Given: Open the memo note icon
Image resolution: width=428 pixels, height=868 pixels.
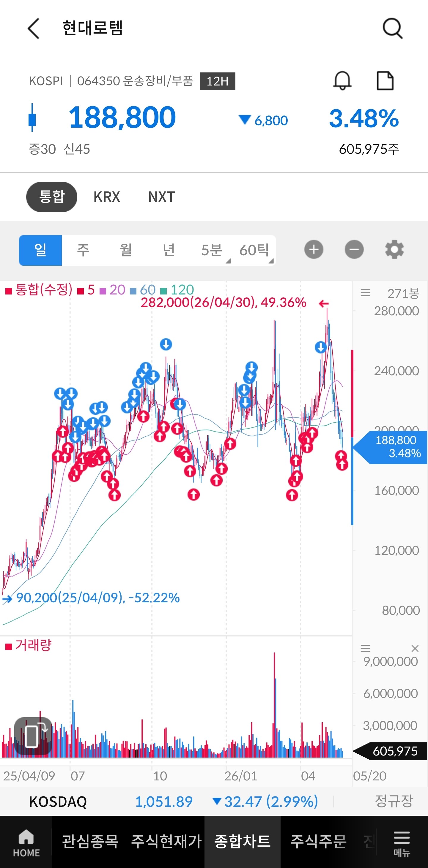Looking at the screenshot, I should pos(385,81).
